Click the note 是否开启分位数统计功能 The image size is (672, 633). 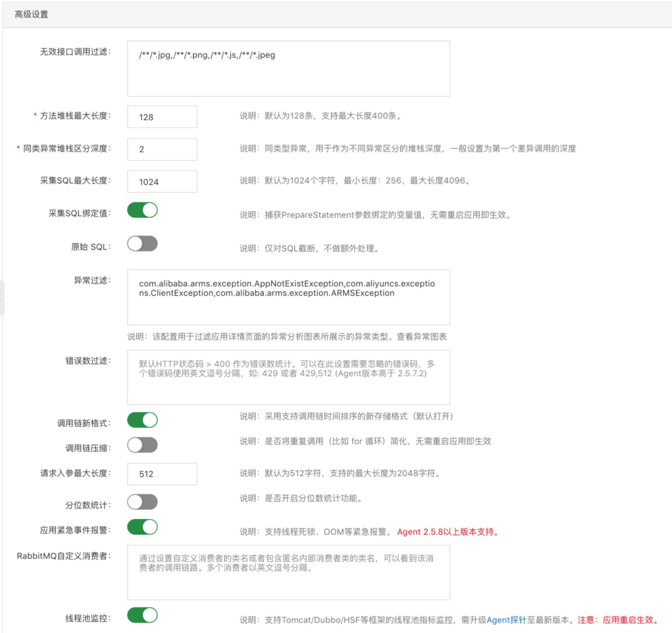[x=302, y=498]
